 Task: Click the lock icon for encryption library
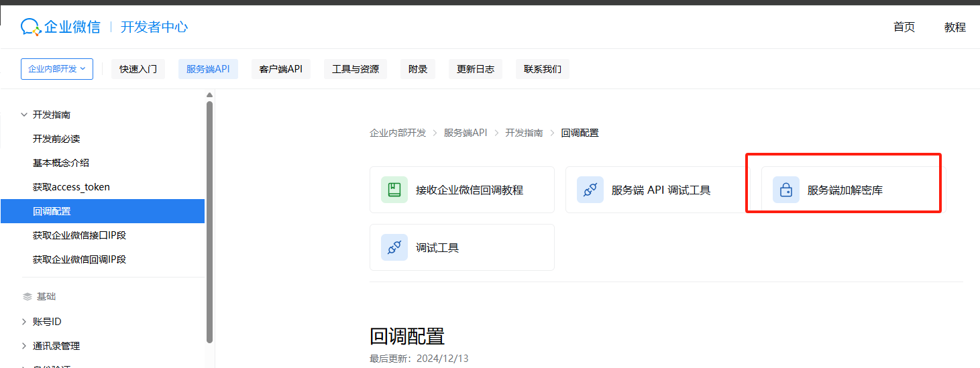tap(785, 190)
